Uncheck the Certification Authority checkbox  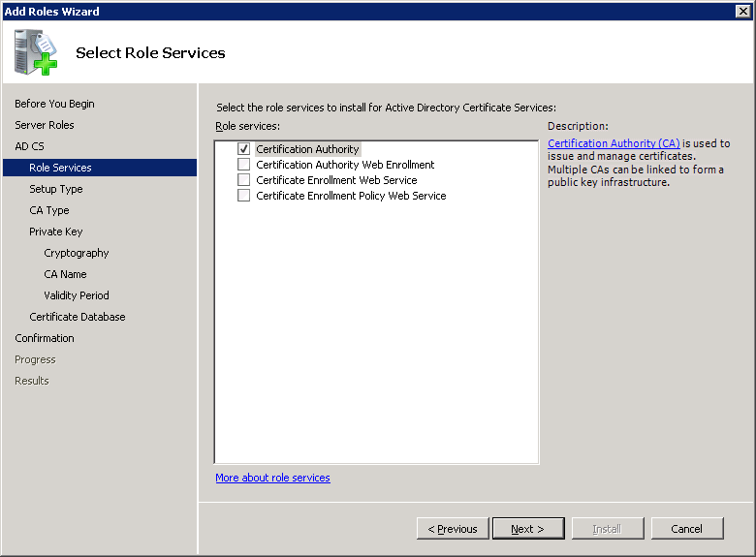tap(244, 149)
